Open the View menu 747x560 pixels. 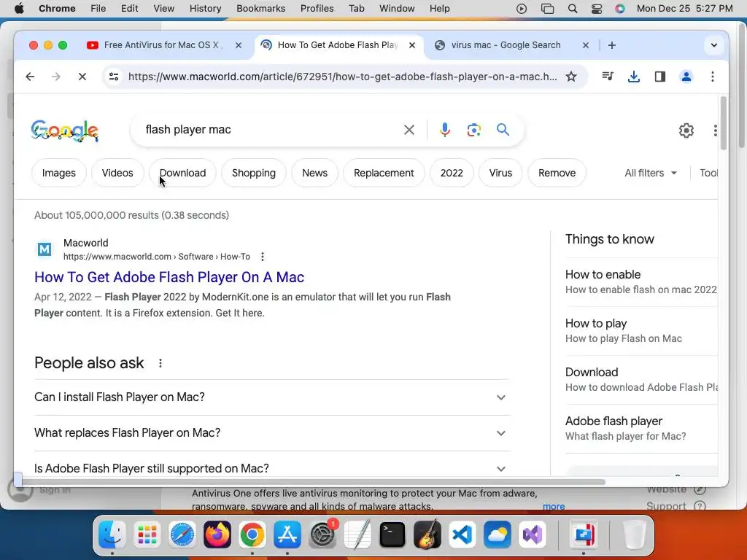click(x=164, y=9)
